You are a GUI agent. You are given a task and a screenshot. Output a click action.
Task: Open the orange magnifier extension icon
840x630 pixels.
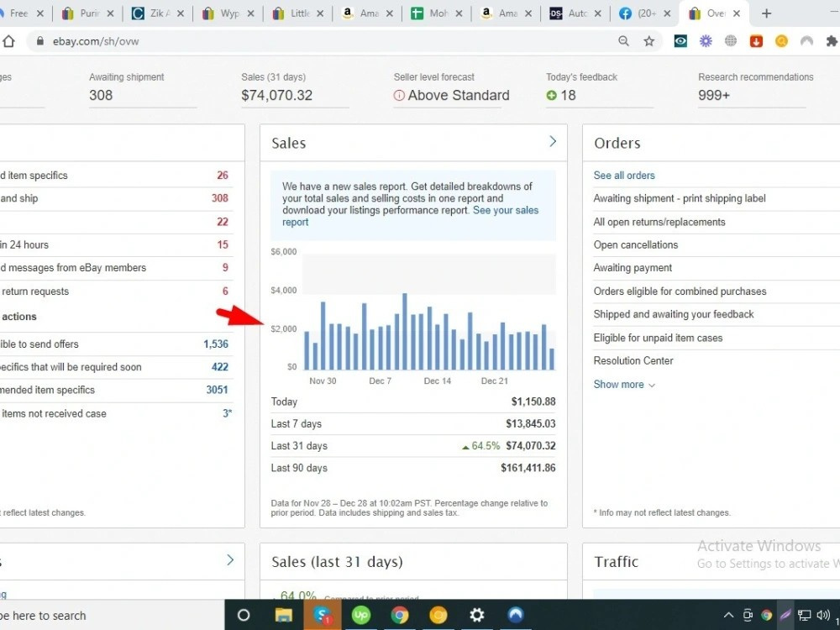point(781,41)
